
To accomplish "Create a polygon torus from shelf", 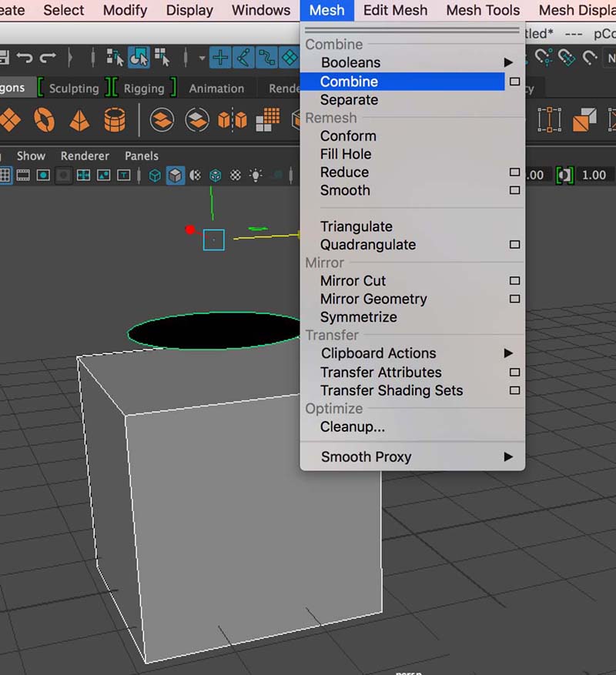I will pos(45,119).
